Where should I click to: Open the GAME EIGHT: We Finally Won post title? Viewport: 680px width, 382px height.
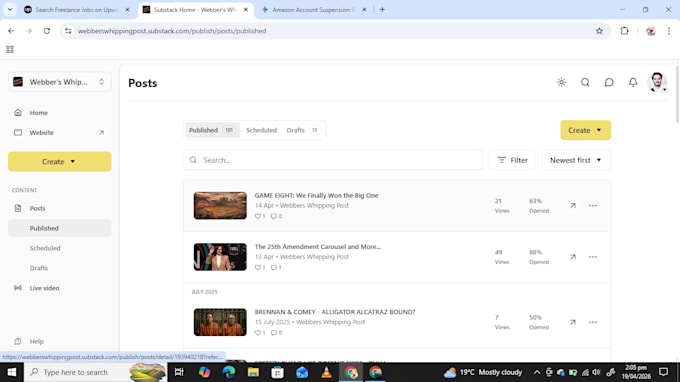coord(316,196)
